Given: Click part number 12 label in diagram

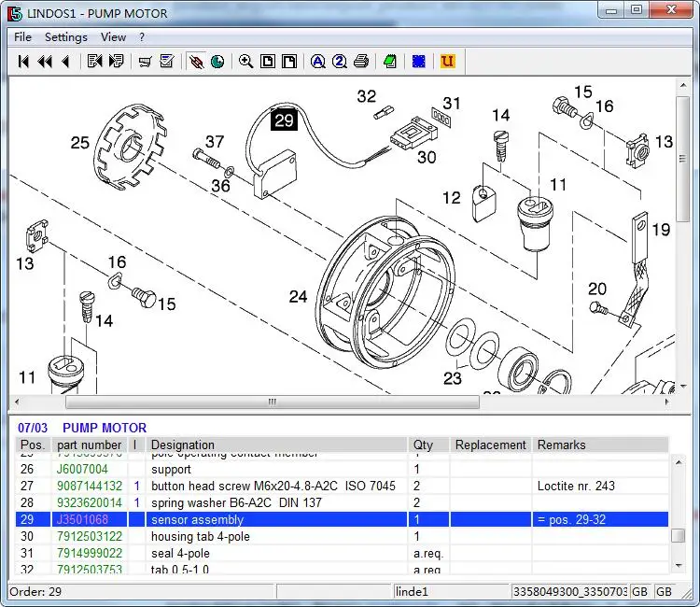Looking at the screenshot, I should (x=452, y=198).
